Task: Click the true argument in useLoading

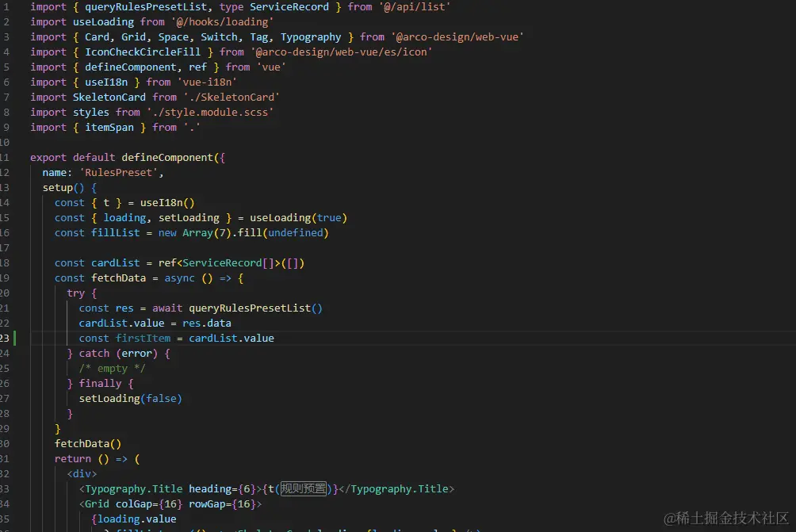Action: (329, 218)
